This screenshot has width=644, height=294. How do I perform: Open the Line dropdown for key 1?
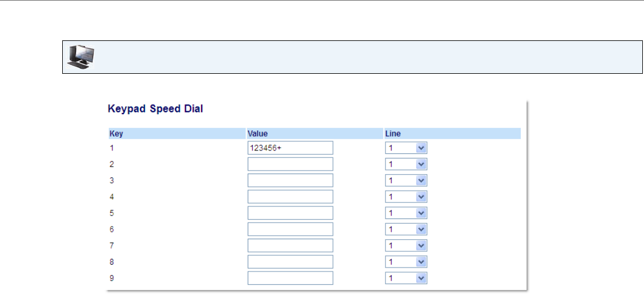click(x=406, y=148)
